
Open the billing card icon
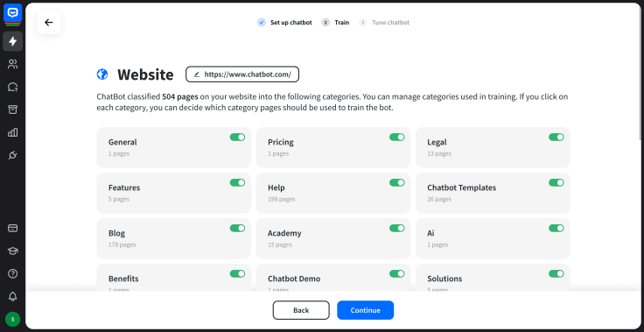(x=13, y=229)
